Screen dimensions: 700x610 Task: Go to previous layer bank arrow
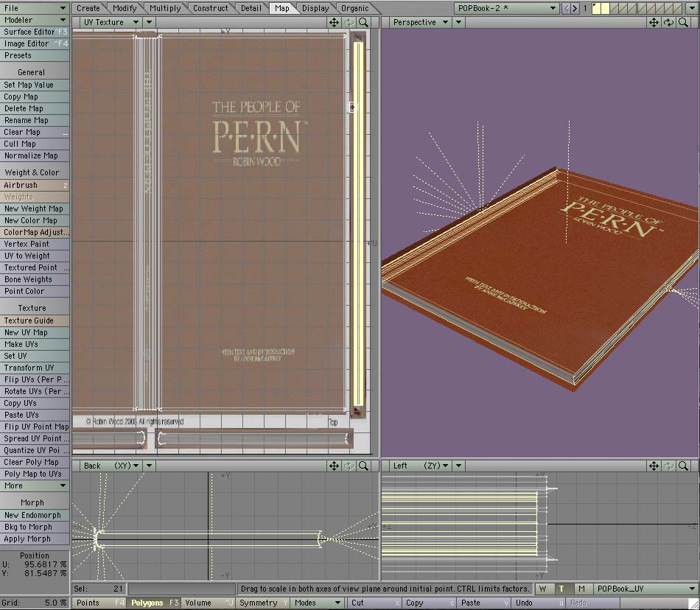point(566,8)
